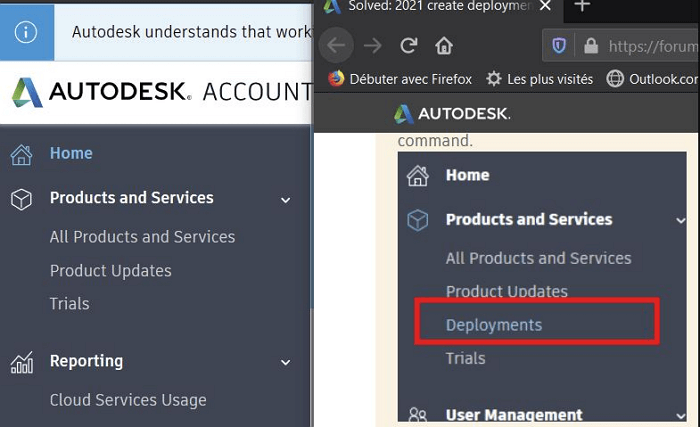Close the 'Solved: 2021 create deployment' tab

coord(545,5)
